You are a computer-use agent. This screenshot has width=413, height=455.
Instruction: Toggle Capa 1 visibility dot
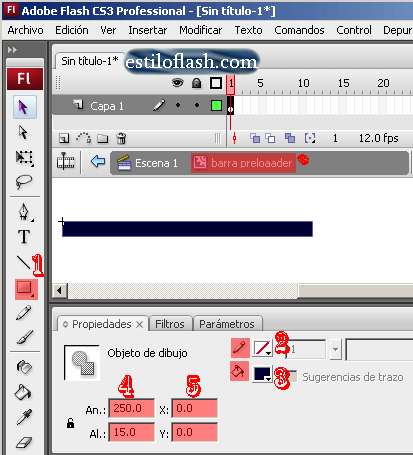point(178,105)
